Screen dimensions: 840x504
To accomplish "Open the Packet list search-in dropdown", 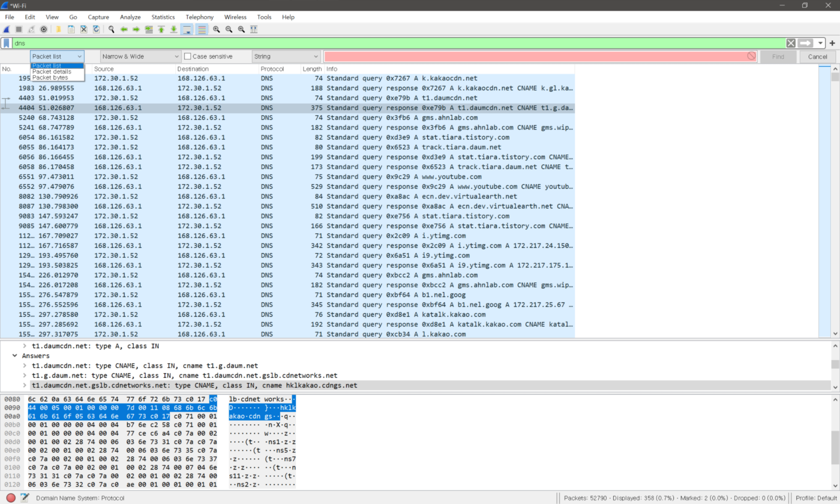I will (57, 56).
